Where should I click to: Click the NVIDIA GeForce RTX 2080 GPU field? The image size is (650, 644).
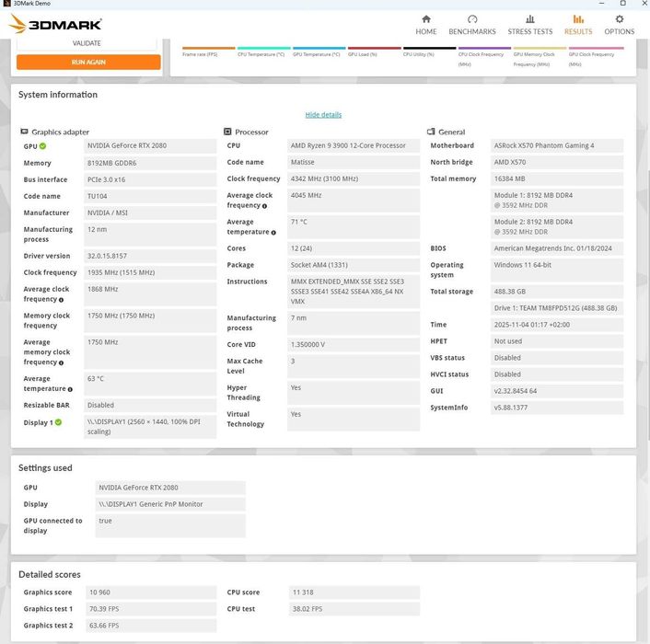(150, 145)
